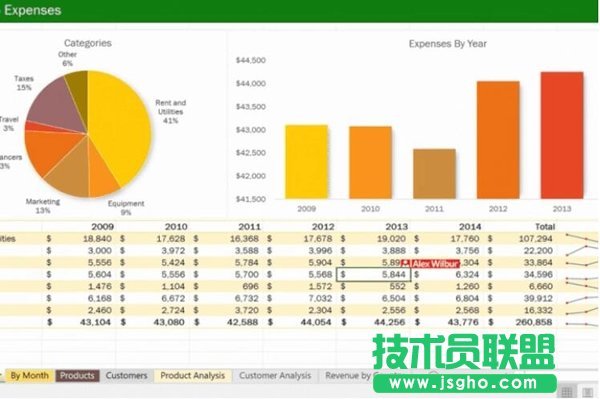Select the Categories chart title
Image resolution: width=600 pixels, height=399 pixels.
click(88, 43)
